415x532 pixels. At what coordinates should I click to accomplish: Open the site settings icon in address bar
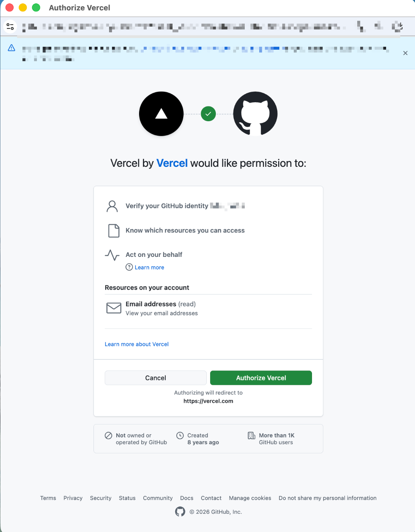(10, 27)
